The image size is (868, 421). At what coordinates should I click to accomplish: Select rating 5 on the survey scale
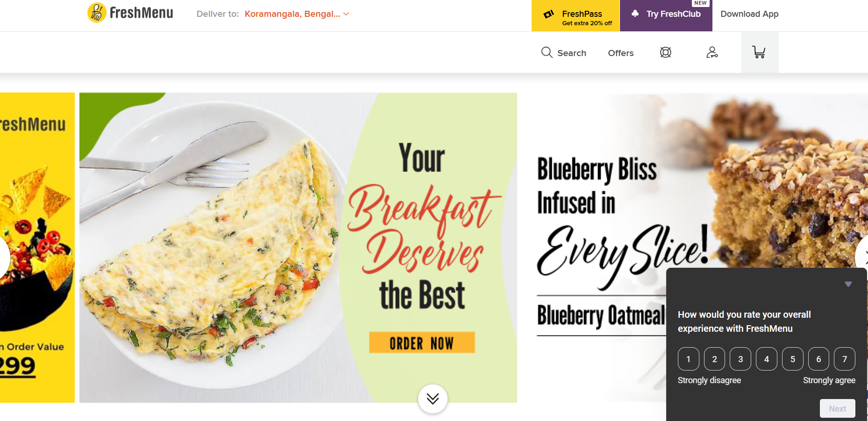click(x=792, y=359)
